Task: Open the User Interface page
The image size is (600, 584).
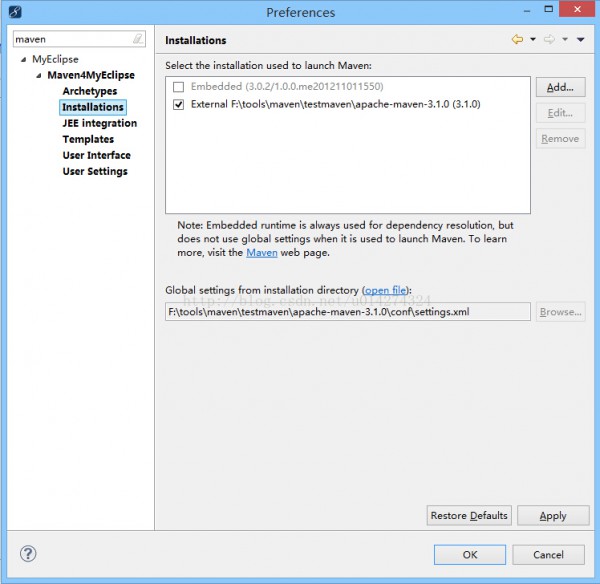Action: pyautogui.click(x=96, y=155)
